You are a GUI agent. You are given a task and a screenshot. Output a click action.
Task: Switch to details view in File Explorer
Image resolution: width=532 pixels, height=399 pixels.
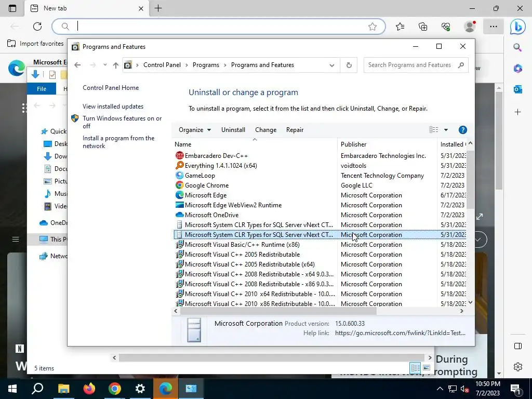415,368
